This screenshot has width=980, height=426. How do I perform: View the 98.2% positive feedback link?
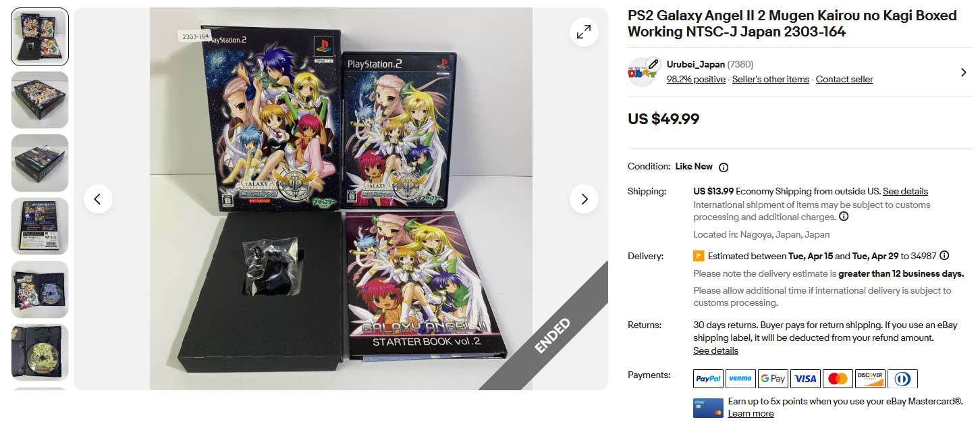[696, 79]
